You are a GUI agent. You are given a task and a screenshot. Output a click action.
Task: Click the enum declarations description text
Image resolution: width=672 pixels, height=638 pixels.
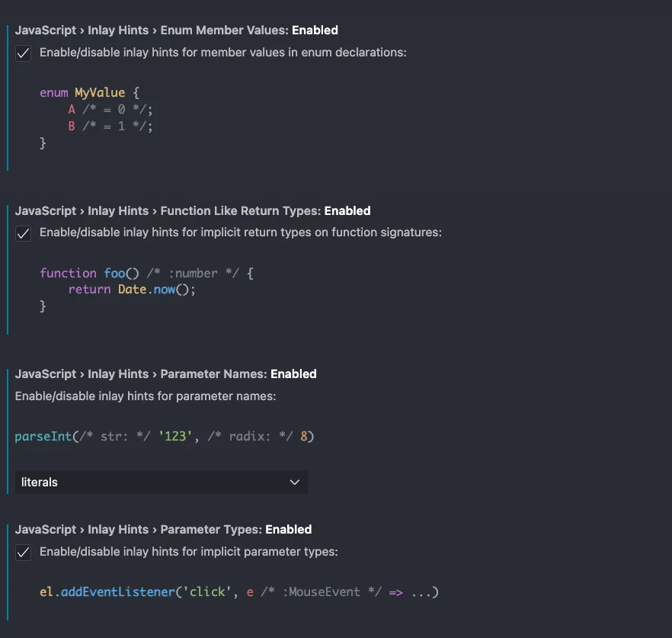(222, 53)
